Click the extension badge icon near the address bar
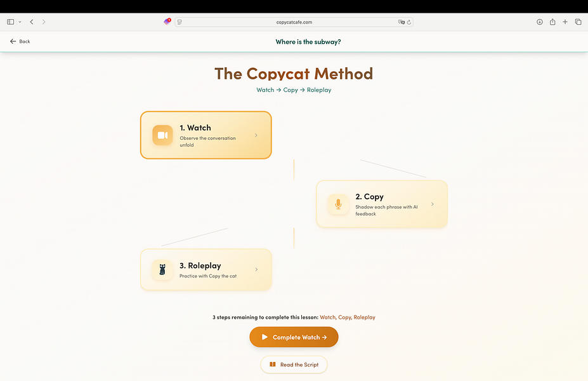Screen dimensions: 588x381 (x=166, y=21)
